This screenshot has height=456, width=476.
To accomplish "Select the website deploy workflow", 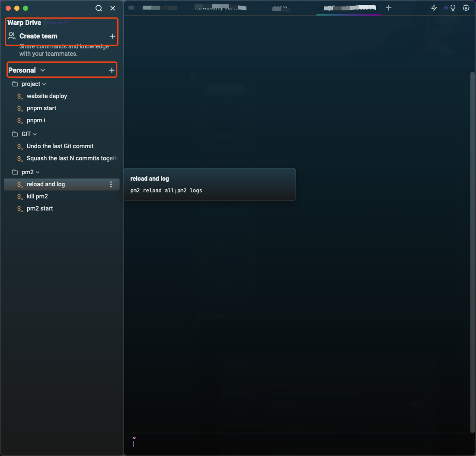I will pos(47,96).
